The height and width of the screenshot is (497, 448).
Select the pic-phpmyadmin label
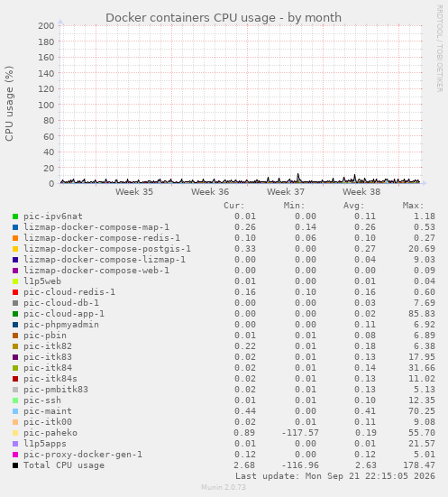coord(61,325)
